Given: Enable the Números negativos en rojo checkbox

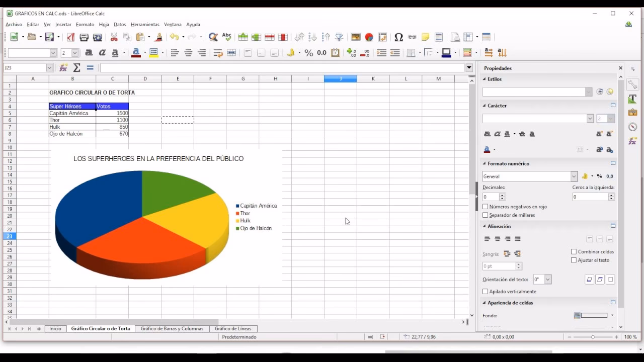Looking at the screenshot, I should 485,206.
